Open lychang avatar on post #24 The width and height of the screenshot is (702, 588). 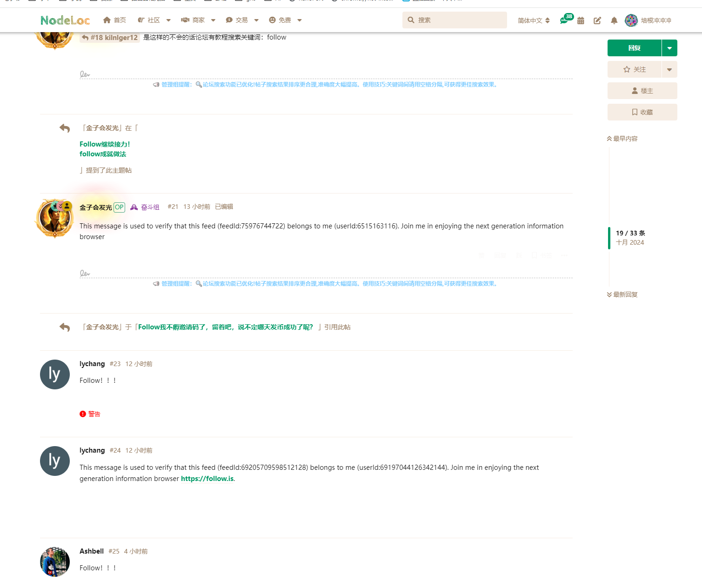[55, 461]
